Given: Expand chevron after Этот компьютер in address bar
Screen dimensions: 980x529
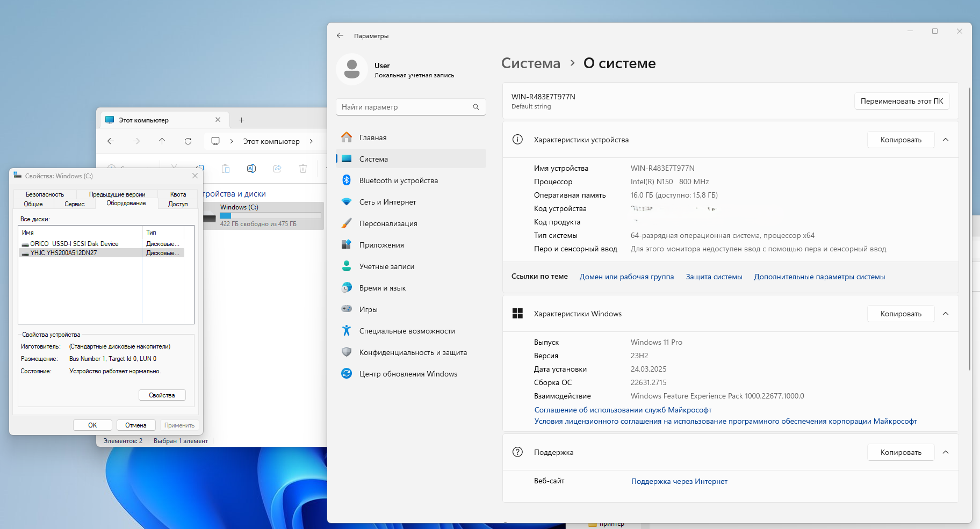Looking at the screenshot, I should tap(311, 141).
